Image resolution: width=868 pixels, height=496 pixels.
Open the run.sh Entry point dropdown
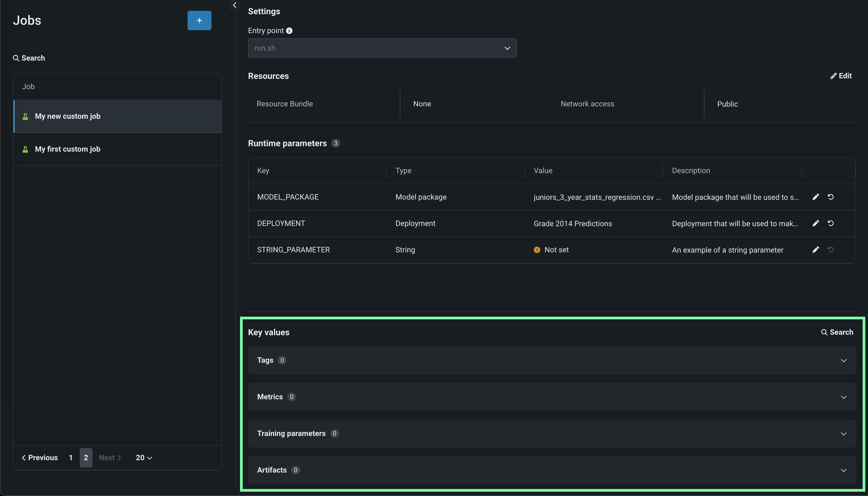coord(382,48)
